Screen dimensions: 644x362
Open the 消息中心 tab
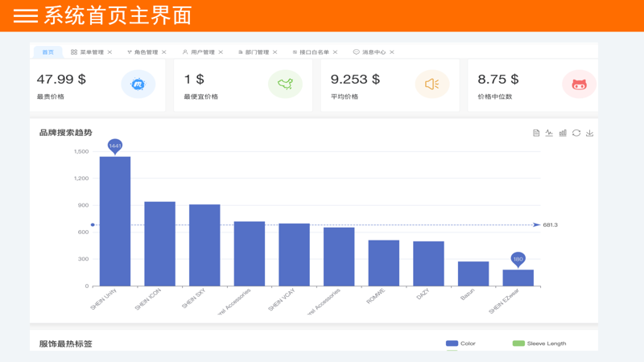[374, 52]
